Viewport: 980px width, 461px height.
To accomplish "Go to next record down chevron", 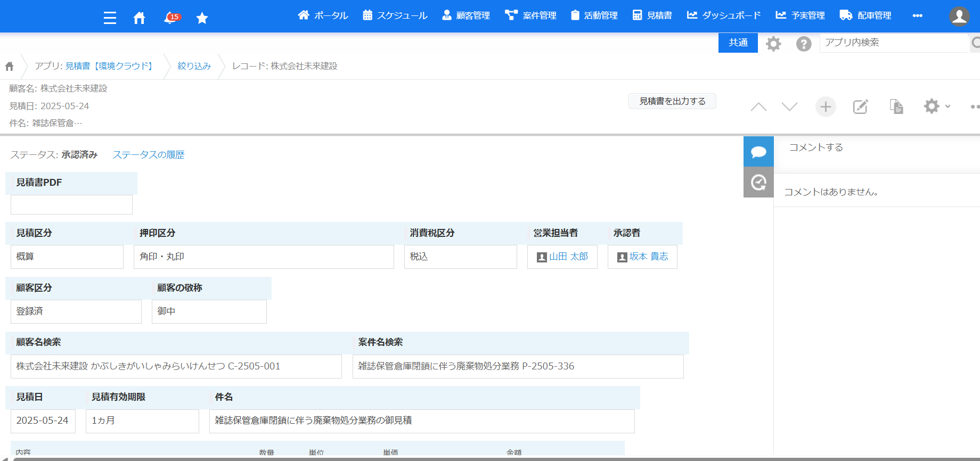I will pyautogui.click(x=789, y=107).
